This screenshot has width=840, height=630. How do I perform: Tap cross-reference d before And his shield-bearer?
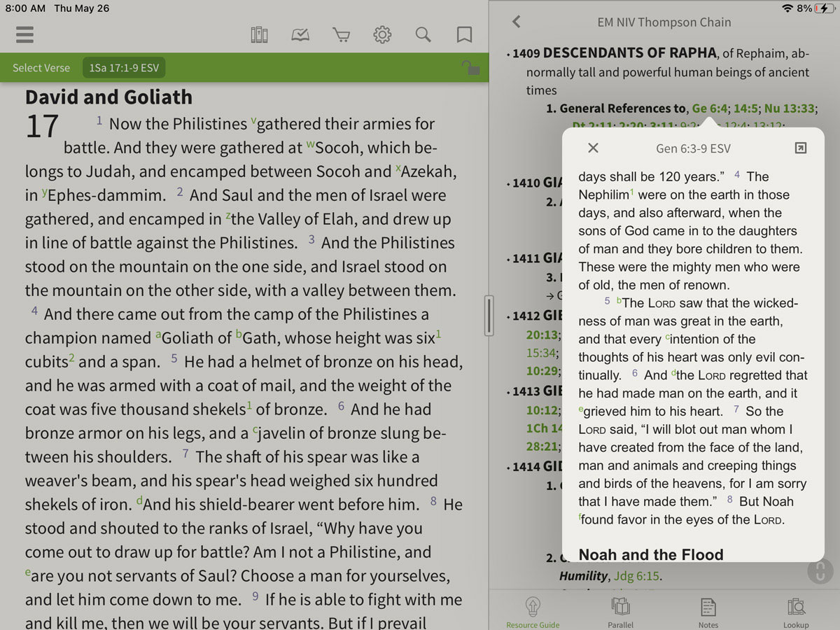click(x=139, y=501)
